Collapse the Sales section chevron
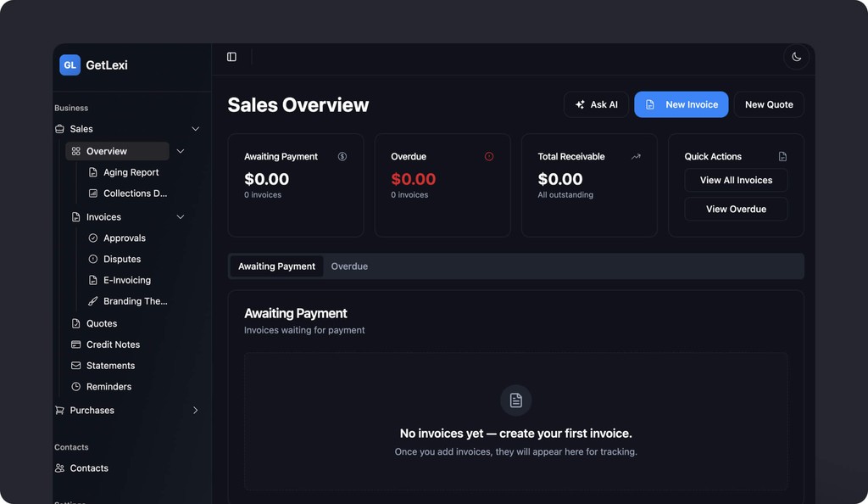Screen dimensions: 868x504 [x=196, y=129]
